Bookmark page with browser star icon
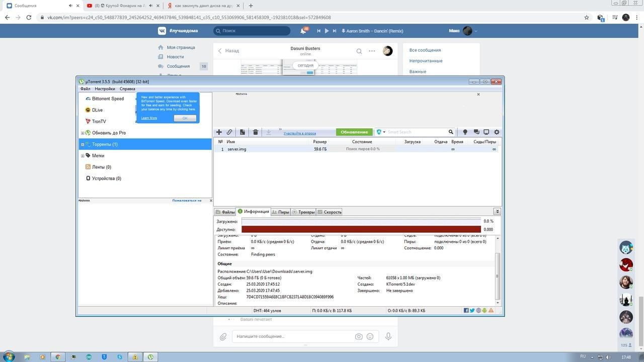This screenshot has height=362, width=644. 587,17
